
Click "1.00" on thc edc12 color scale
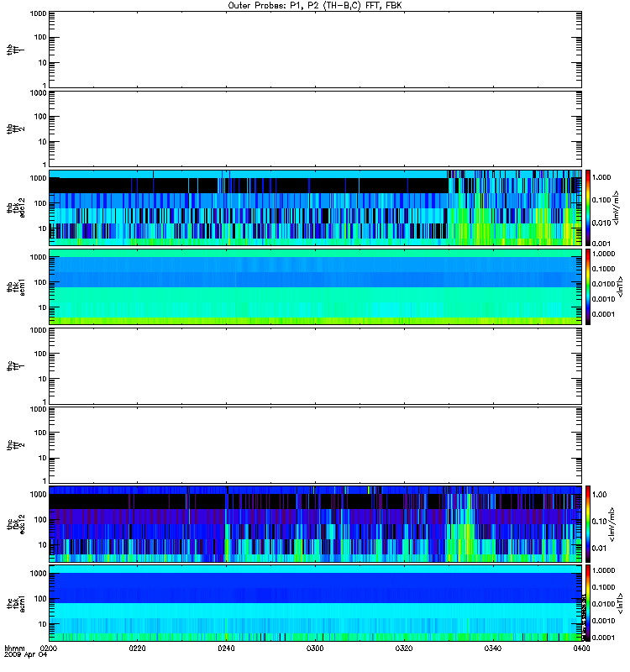pos(599,495)
